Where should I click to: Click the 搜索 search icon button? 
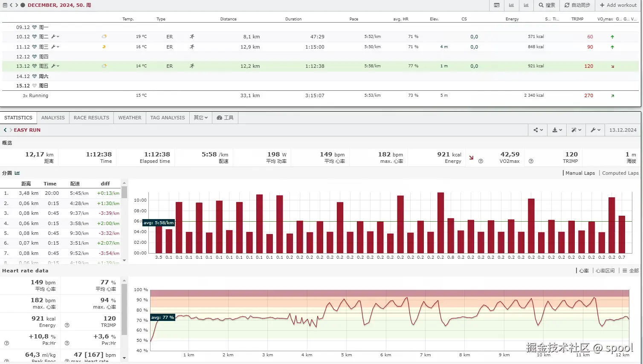click(541, 5)
